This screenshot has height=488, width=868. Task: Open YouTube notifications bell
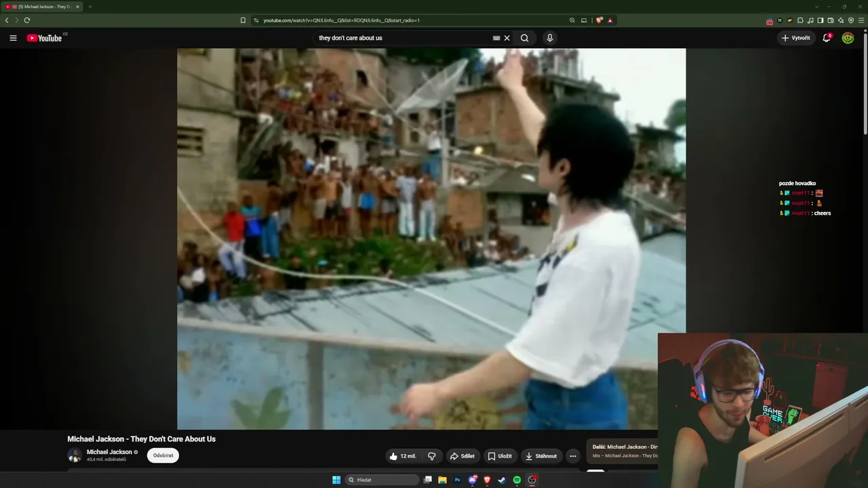(x=827, y=38)
